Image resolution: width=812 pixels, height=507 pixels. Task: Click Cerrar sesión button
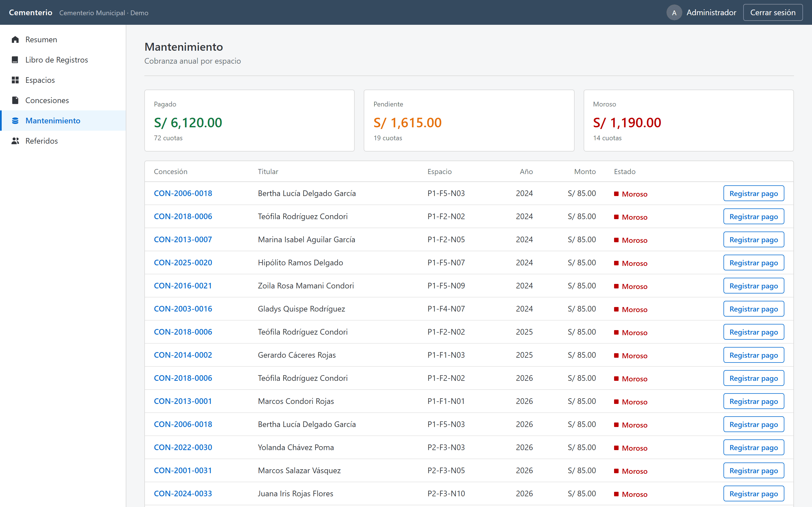[x=773, y=12]
